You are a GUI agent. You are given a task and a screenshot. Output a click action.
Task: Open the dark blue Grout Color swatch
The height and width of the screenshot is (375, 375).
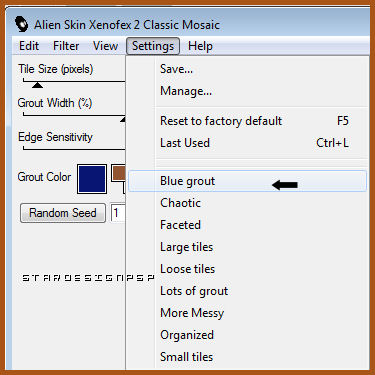92,179
